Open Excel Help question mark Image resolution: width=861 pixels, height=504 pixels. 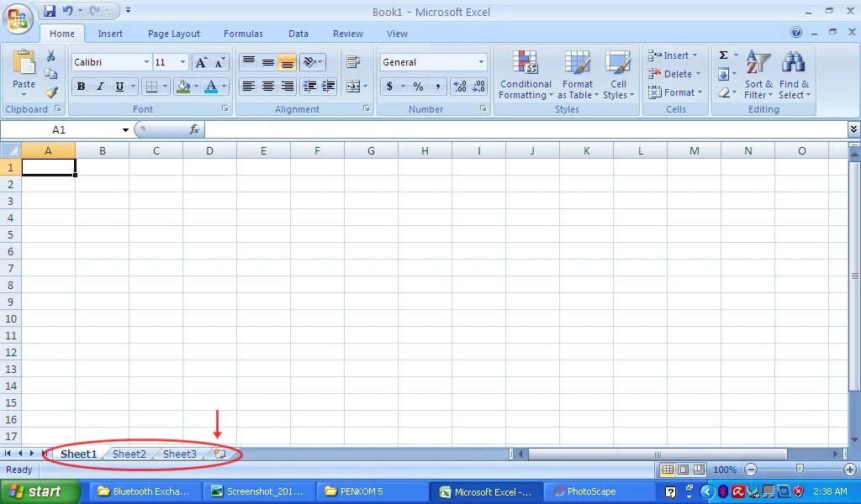click(x=796, y=33)
